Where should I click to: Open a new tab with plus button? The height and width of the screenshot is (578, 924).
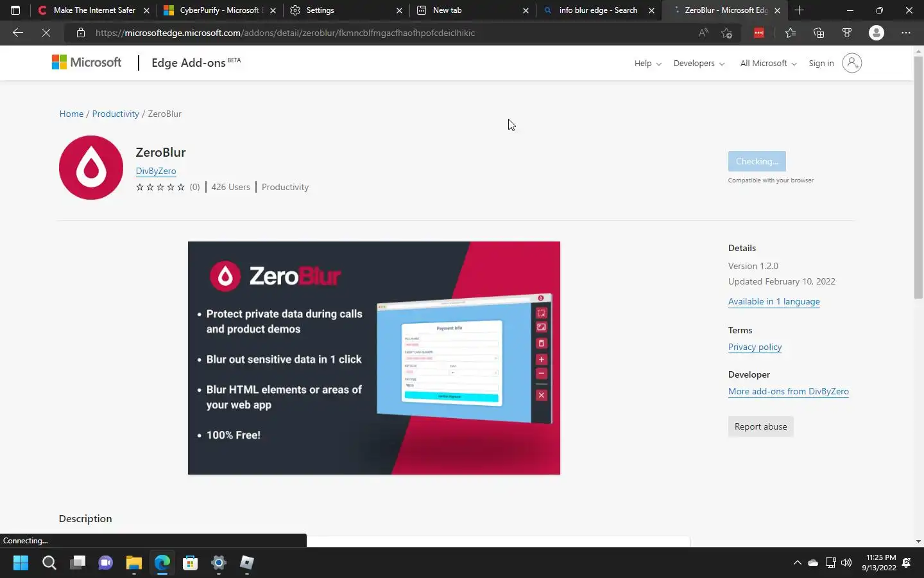pyautogui.click(x=799, y=10)
